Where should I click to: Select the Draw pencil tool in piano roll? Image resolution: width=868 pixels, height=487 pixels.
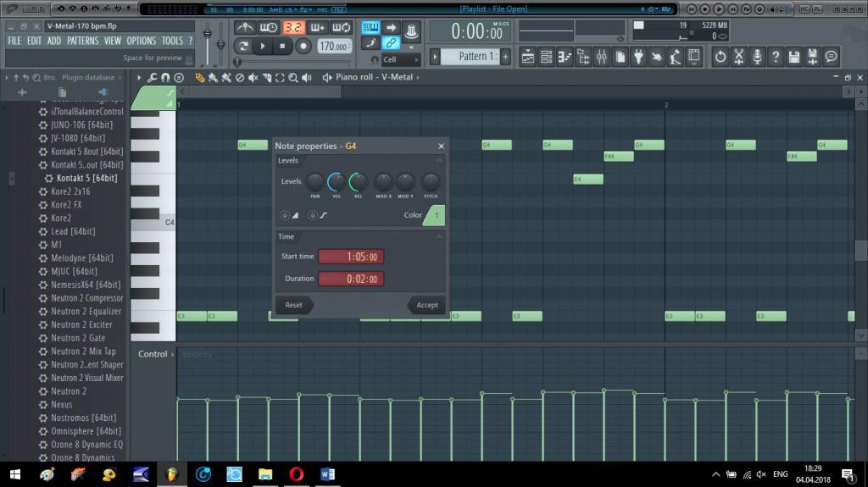tap(200, 77)
